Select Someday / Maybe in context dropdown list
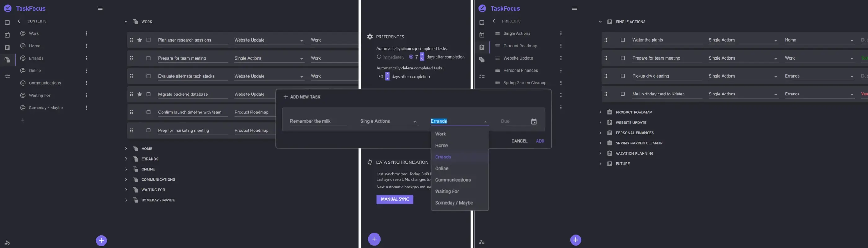 454,203
